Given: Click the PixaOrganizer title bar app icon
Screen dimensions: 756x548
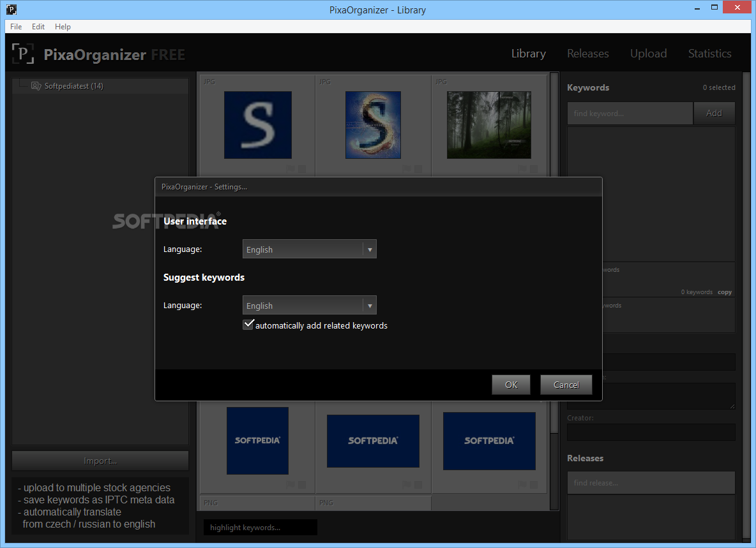Looking at the screenshot, I should tap(11, 9).
